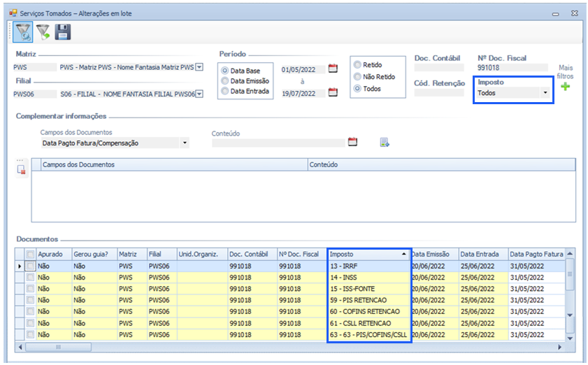Click the save floppy disk icon
Screen dimensions: 588x365
click(x=63, y=32)
